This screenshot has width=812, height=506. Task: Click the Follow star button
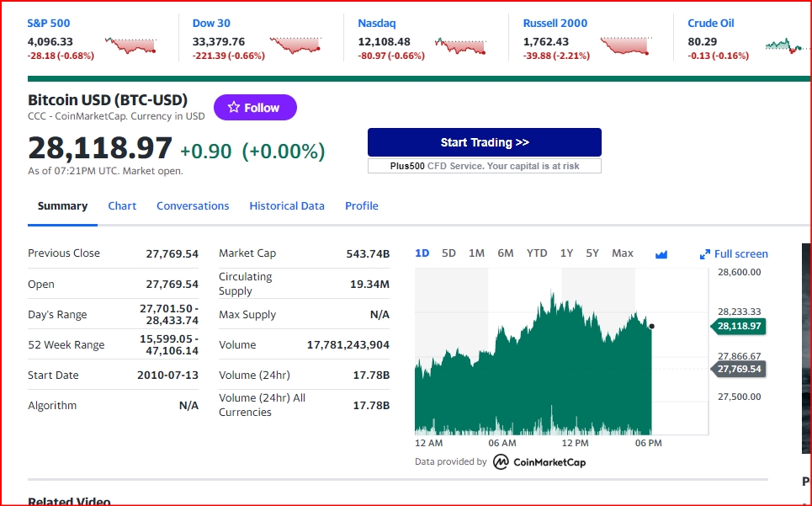pos(255,108)
